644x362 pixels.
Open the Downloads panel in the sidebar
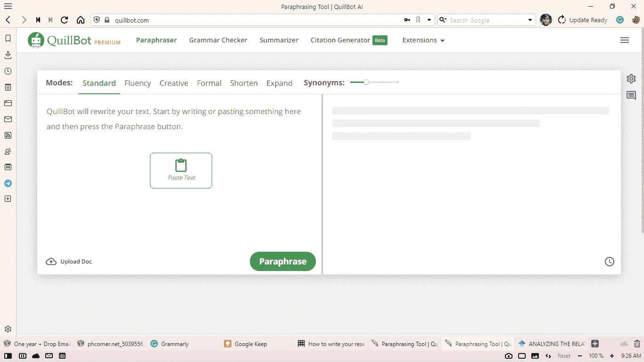pos(8,55)
